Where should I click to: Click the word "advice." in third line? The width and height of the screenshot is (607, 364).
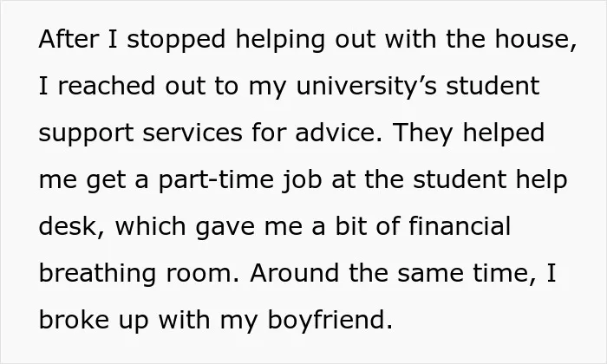(338, 133)
